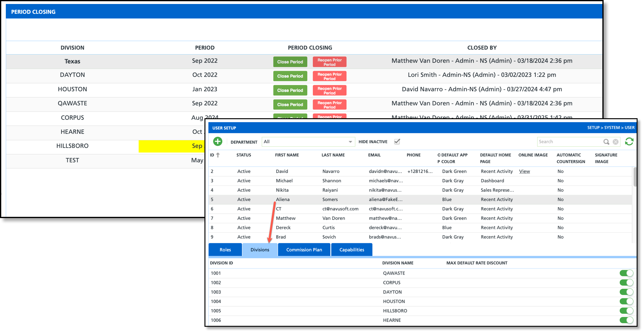Click Close Period for Texas
The width and height of the screenshot is (644, 332).
point(290,62)
